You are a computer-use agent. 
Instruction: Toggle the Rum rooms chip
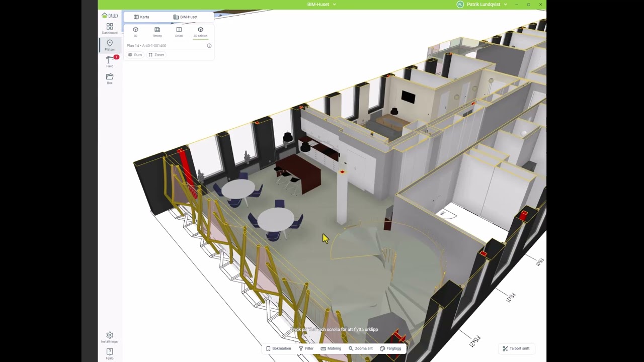(x=135, y=55)
